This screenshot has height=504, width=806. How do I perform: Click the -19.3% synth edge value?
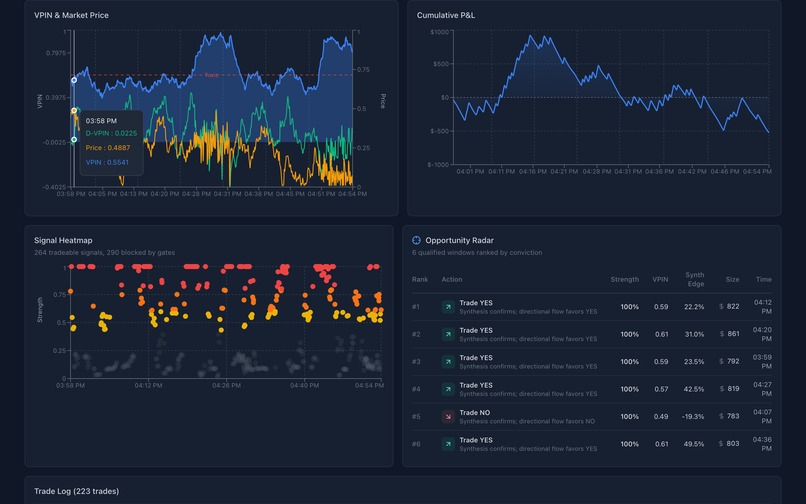tap(692, 417)
